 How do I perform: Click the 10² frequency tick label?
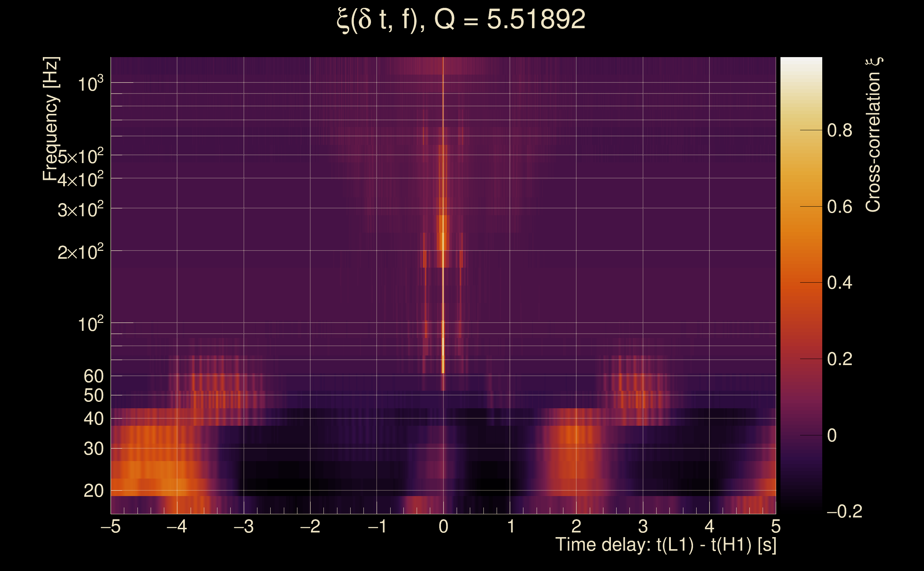(x=91, y=324)
